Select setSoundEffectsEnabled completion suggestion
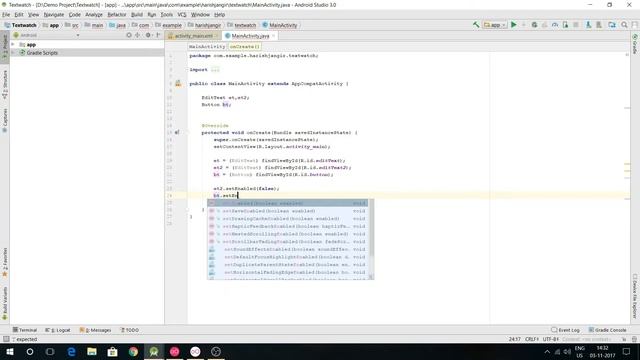The width and height of the screenshot is (640, 360). point(287,249)
